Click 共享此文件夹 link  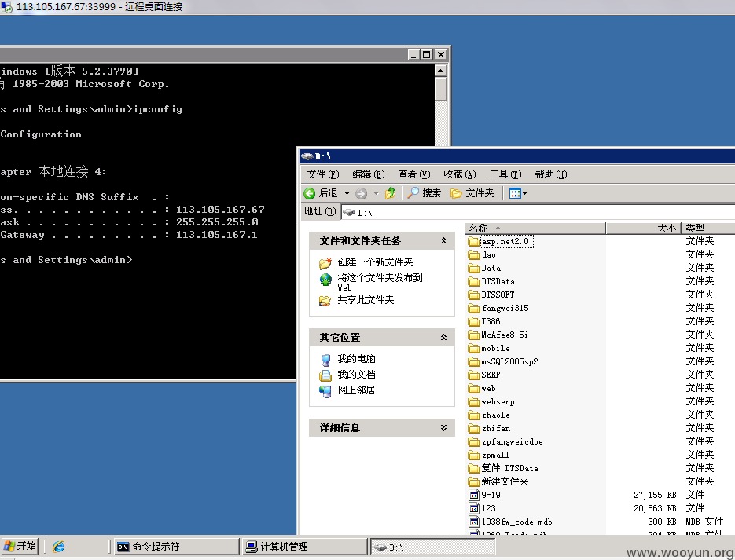366,300
